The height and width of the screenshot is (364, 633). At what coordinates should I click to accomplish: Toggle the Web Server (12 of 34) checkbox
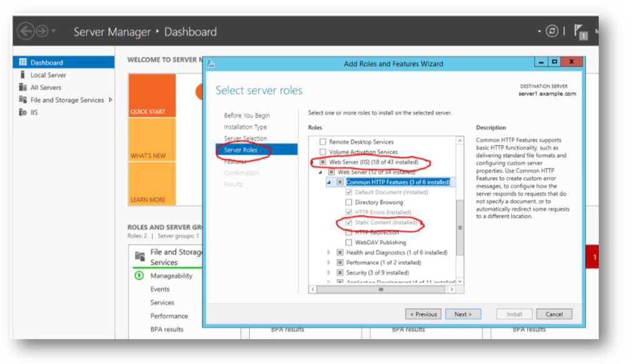pyautogui.click(x=331, y=172)
